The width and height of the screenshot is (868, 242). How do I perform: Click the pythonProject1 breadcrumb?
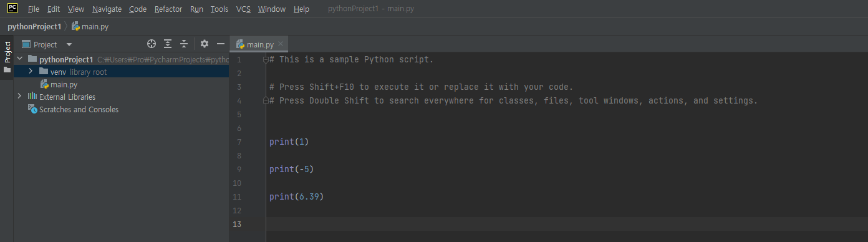coord(34,27)
